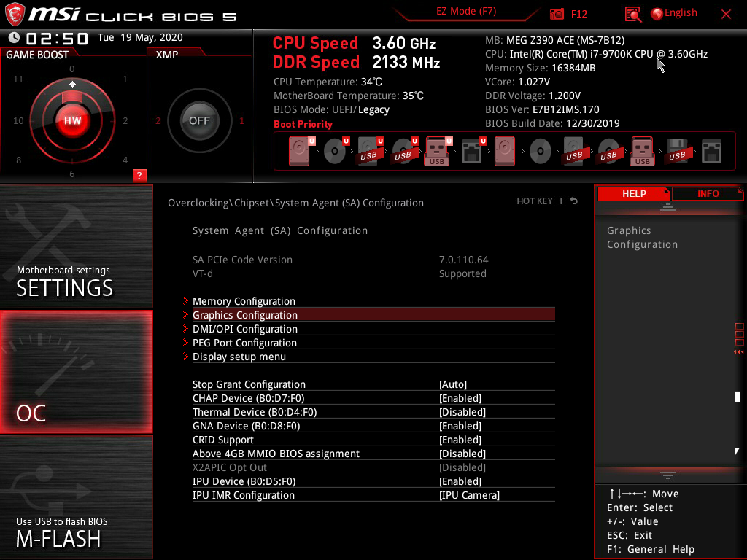Collapse help panel using top handle
Image resolution: width=747 pixels, height=560 pixels.
click(x=668, y=206)
